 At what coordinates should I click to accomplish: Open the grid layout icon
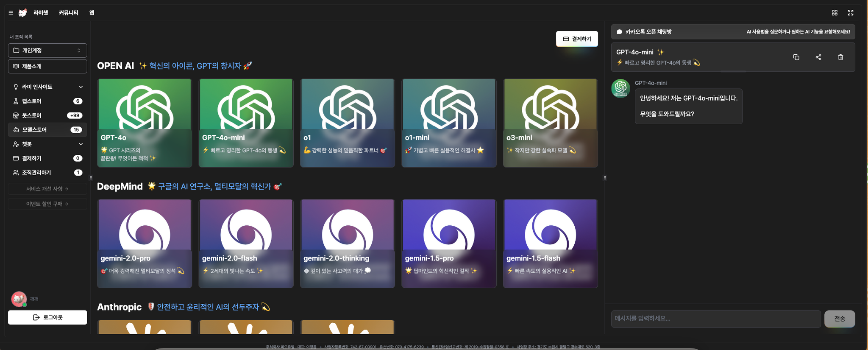835,13
